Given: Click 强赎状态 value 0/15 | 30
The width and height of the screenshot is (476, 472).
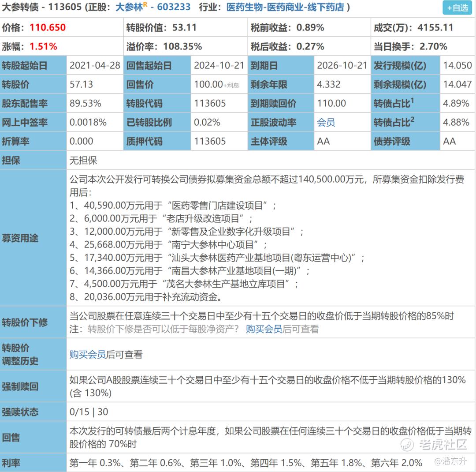Looking at the screenshot, I should click(x=89, y=412).
